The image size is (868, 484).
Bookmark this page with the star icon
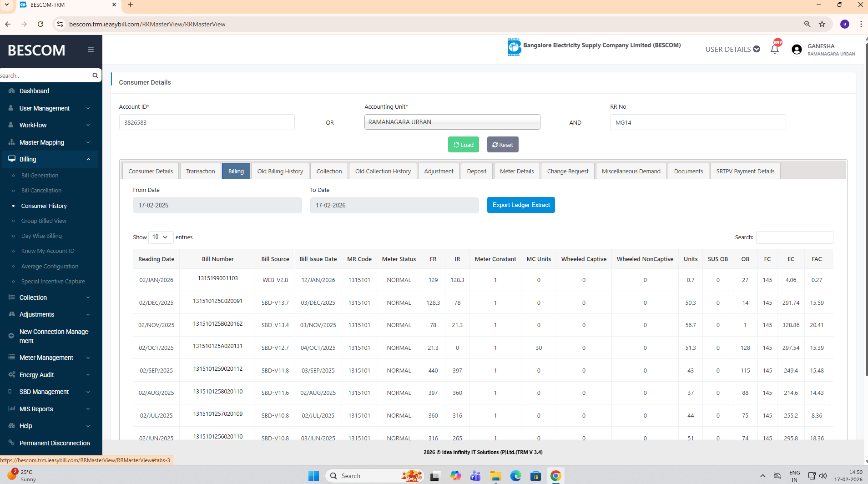click(822, 24)
